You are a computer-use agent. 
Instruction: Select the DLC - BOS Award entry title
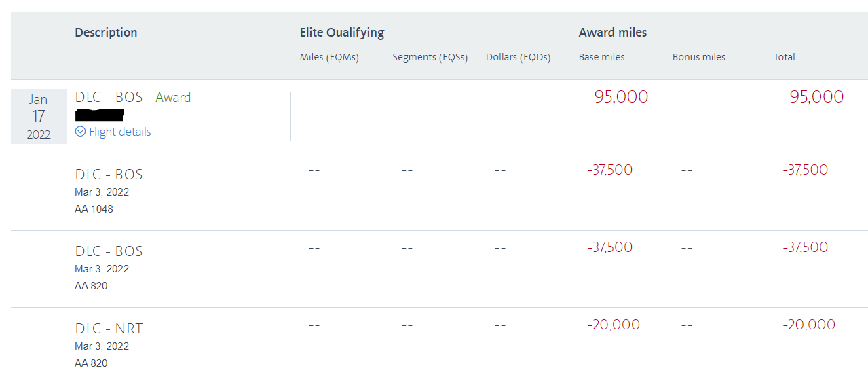[x=109, y=97]
